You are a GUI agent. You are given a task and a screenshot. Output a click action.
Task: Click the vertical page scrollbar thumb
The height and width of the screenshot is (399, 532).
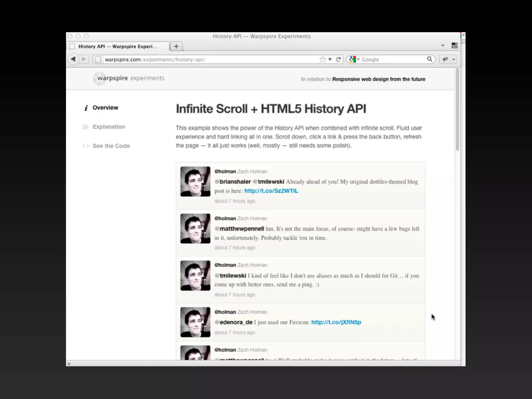coord(457,109)
